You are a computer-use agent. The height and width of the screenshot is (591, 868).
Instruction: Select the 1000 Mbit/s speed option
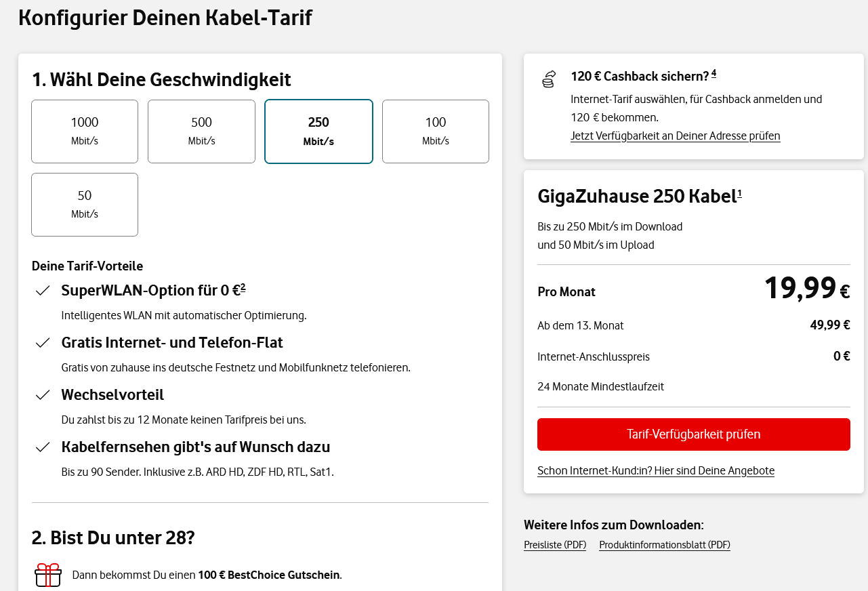coord(85,131)
